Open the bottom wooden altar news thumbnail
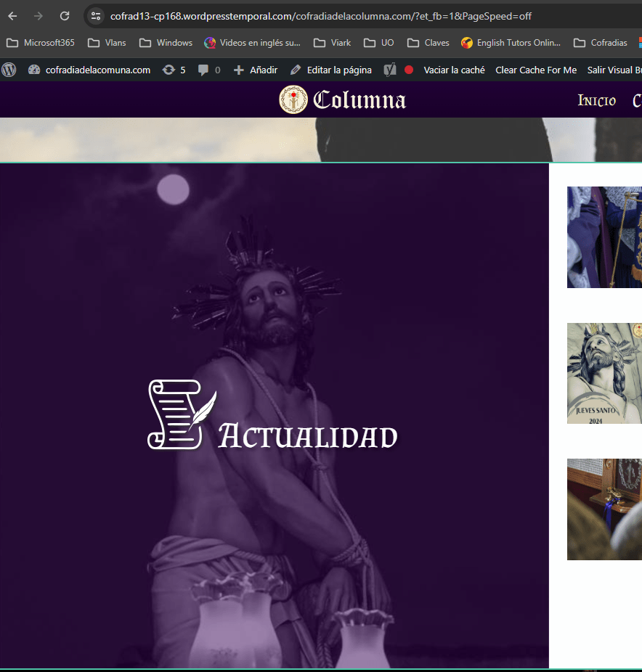Image resolution: width=642 pixels, height=672 pixels. click(x=604, y=509)
